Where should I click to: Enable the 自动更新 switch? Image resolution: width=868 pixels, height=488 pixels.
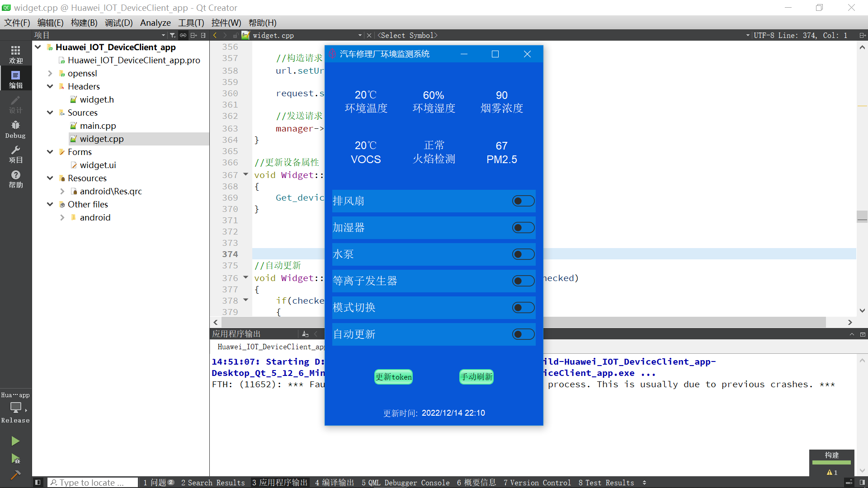[x=523, y=334]
